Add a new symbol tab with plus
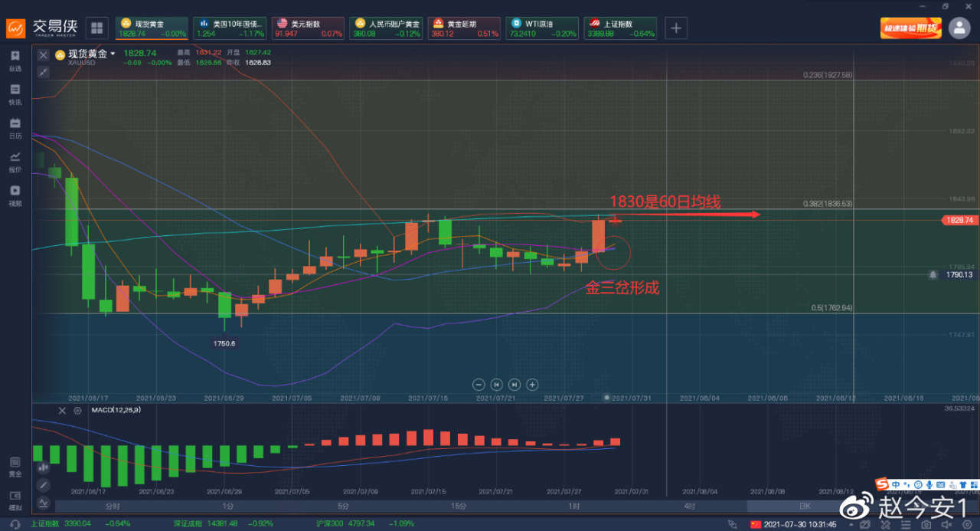The width and height of the screenshot is (980, 531). [x=676, y=28]
